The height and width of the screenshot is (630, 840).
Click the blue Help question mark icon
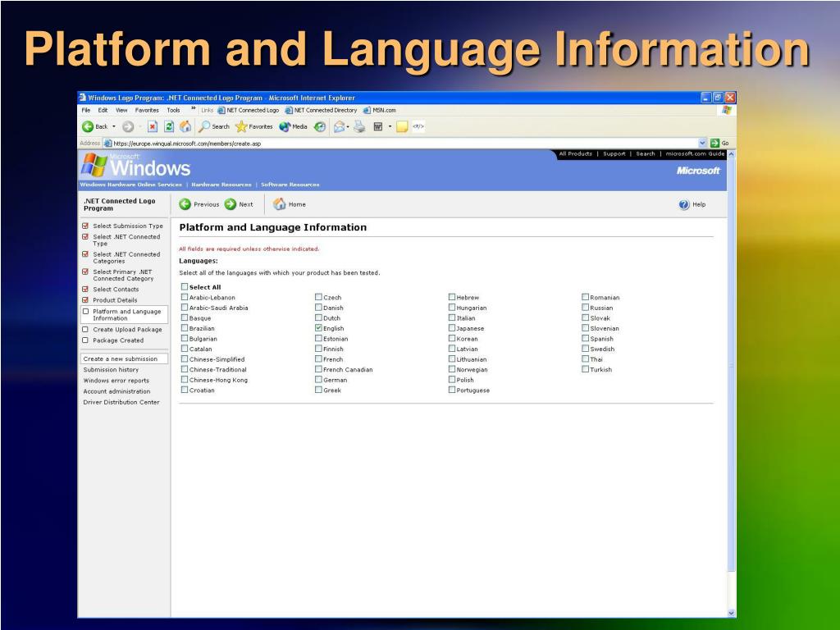(x=684, y=204)
